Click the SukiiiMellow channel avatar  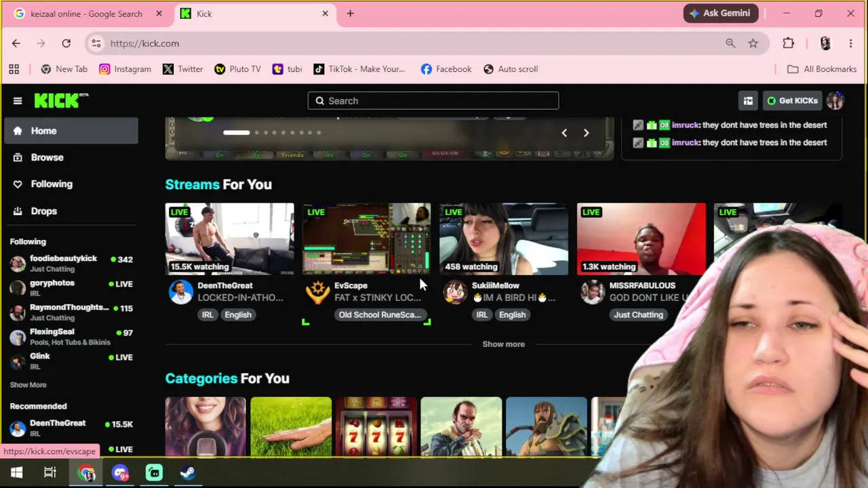coord(455,292)
